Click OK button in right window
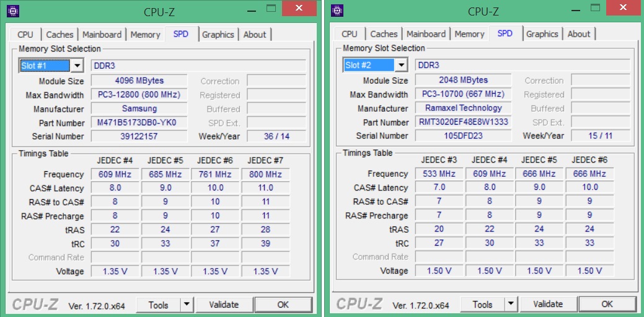Viewport: 644px width, 317px height. click(607, 304)
